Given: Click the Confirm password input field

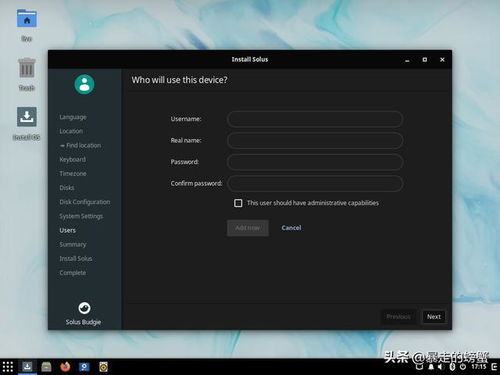Looking at the screenshot, I should [315, 183].
